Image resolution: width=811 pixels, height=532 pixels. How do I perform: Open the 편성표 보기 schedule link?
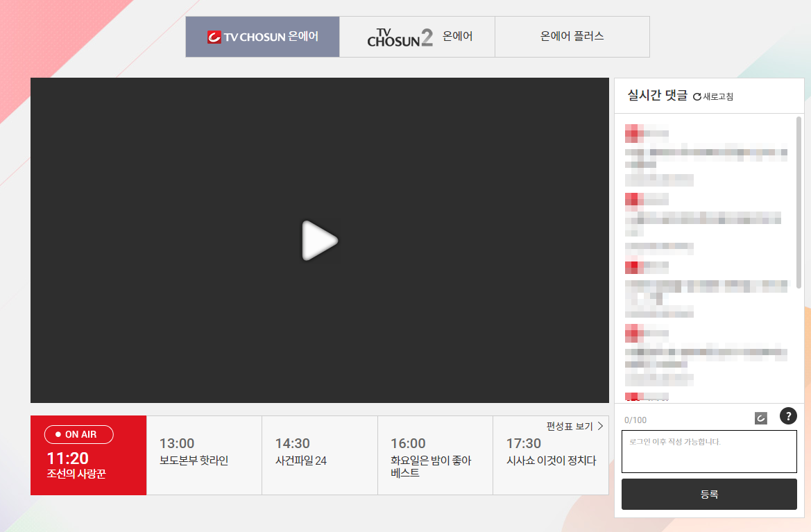point(570,426)
